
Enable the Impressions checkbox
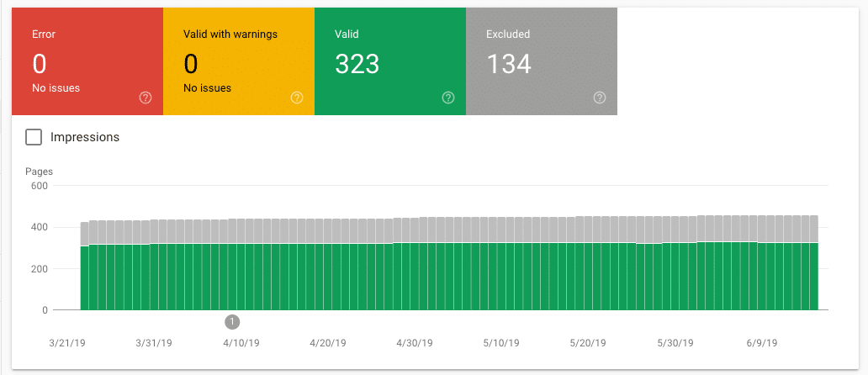[34, 137]
